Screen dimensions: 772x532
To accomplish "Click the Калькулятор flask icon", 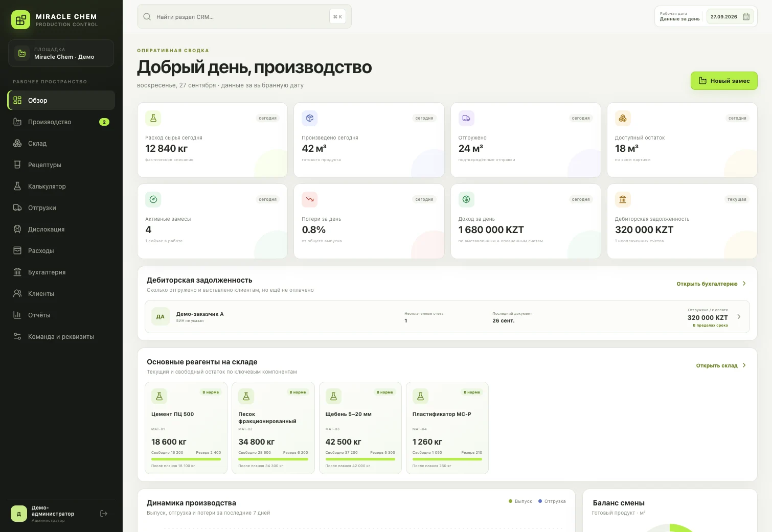I will (17, 186).
